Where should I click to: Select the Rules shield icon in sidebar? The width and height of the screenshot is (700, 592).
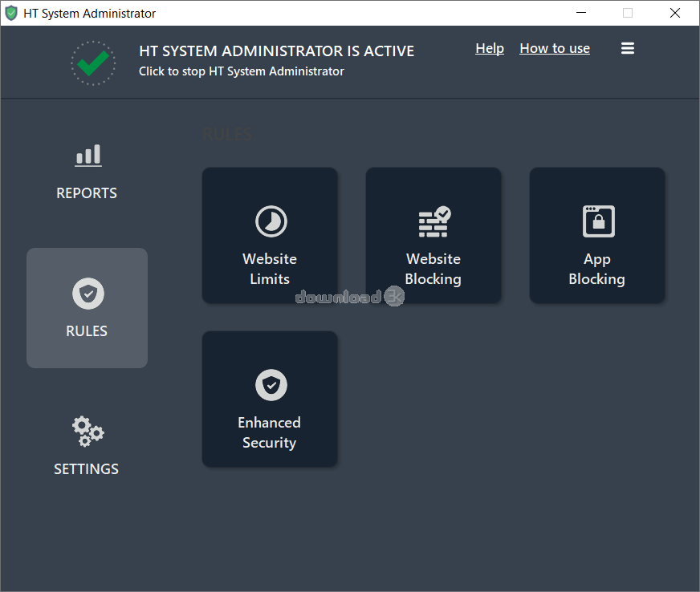[x=88, y=294]
